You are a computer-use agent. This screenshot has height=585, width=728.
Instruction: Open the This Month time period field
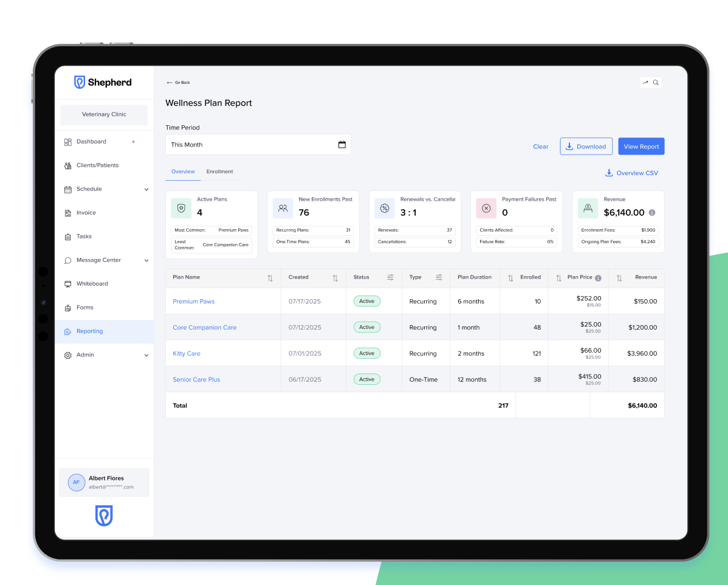(258, 145)
